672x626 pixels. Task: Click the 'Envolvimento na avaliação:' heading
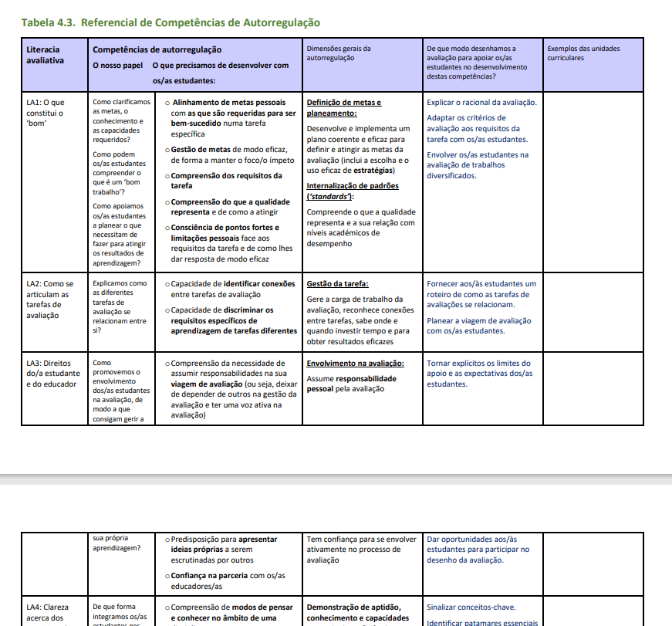click(355, 363)
